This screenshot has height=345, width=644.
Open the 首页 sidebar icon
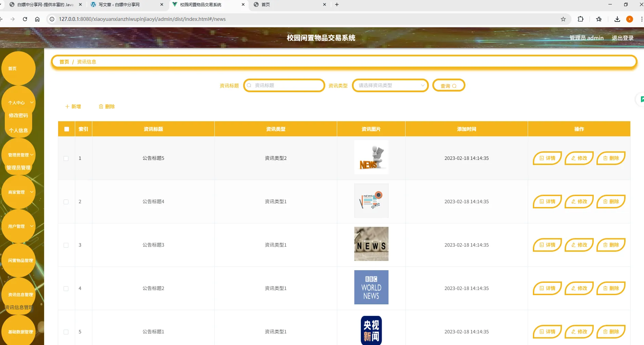click(12, 68)
